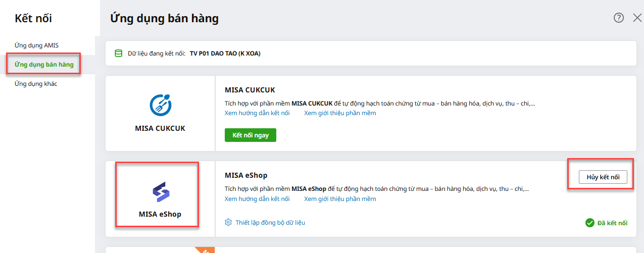Open Xem giới thiệu phần mềm for MISA CUKCUK
Viewport: 644px width, 253px height.
340,113
